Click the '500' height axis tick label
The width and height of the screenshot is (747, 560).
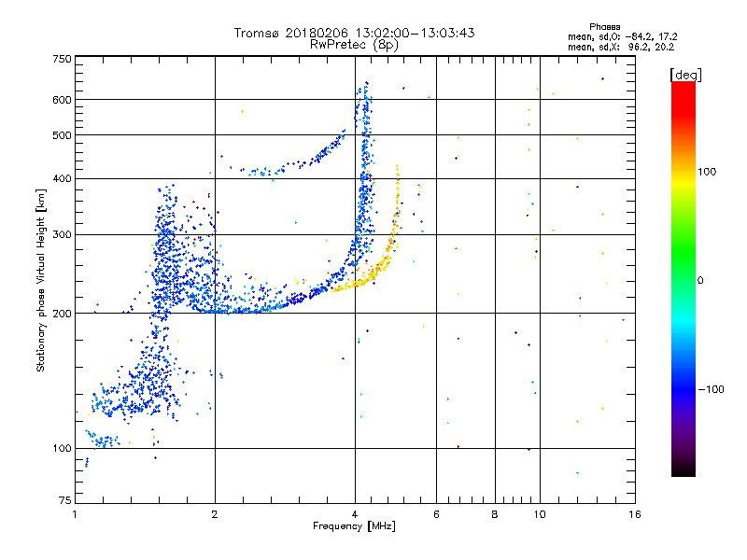pyautogui.click(x=63, y=135)
